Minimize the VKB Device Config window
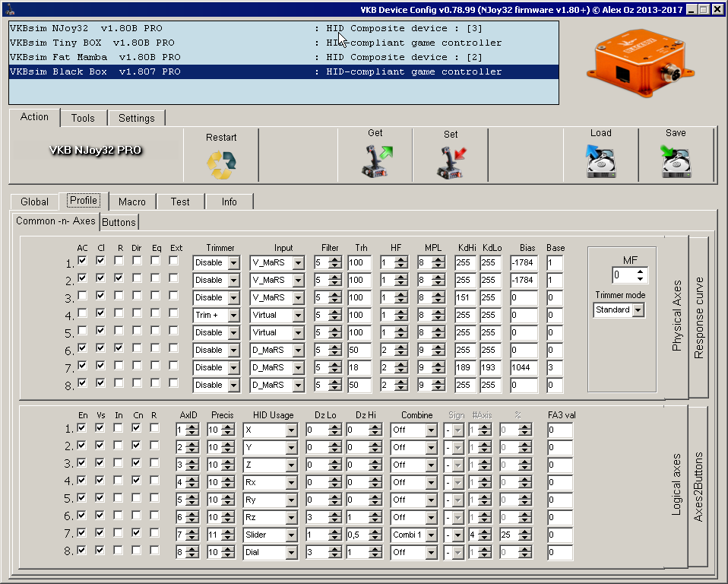 pyautogui.click(x=692, y=9)
